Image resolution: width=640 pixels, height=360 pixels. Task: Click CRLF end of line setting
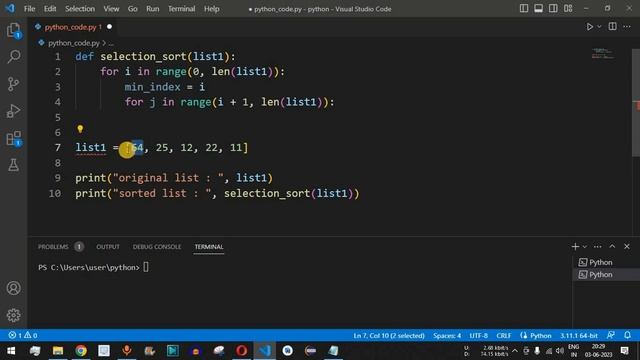click(504, 336)
